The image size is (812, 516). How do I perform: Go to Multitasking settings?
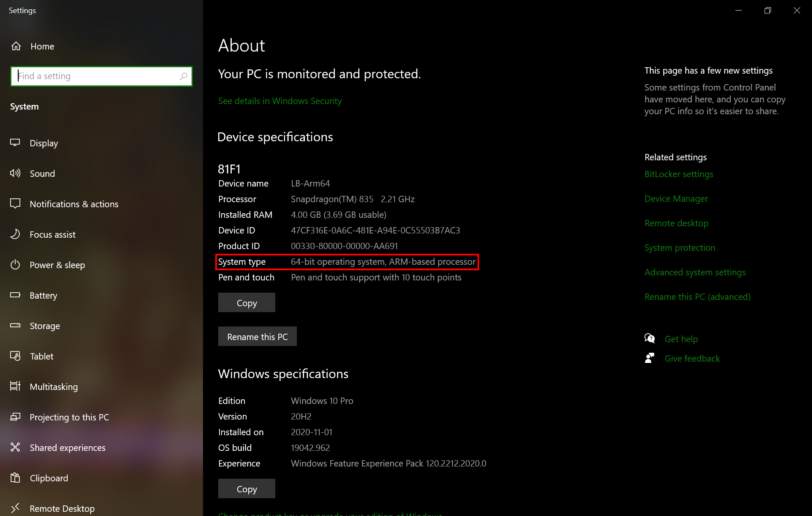[54, 387]
